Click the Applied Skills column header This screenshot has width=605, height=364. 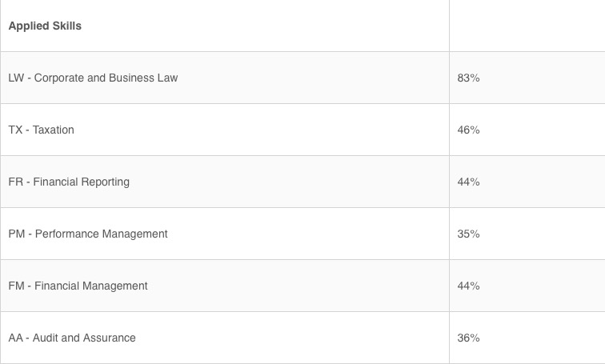(x=45, y=26)
